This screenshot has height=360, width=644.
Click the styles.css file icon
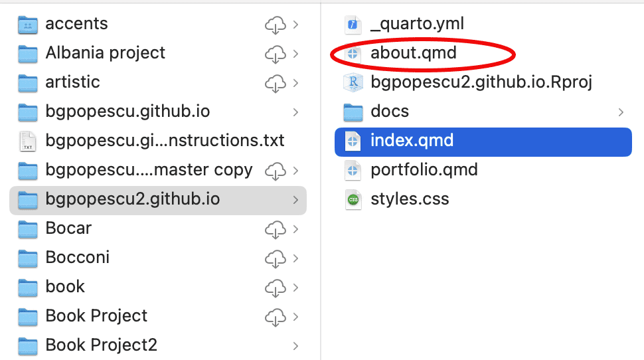(353, 199)
